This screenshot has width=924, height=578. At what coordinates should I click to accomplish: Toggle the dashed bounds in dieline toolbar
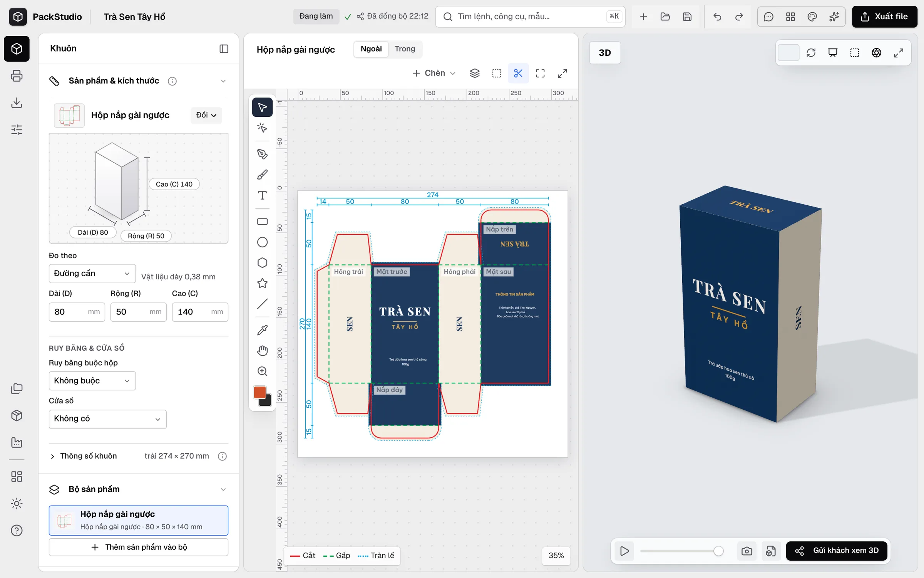[x=497, y=73]
